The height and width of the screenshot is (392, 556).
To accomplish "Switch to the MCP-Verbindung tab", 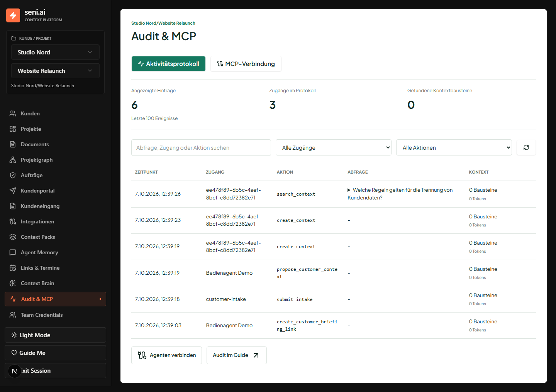I will pyautogui.click(x=246, y=64).
